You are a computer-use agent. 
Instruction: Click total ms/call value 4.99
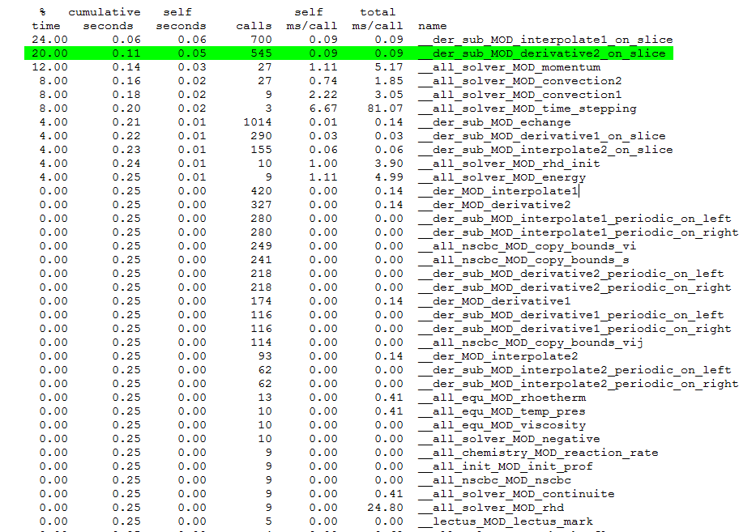point(389,177)
